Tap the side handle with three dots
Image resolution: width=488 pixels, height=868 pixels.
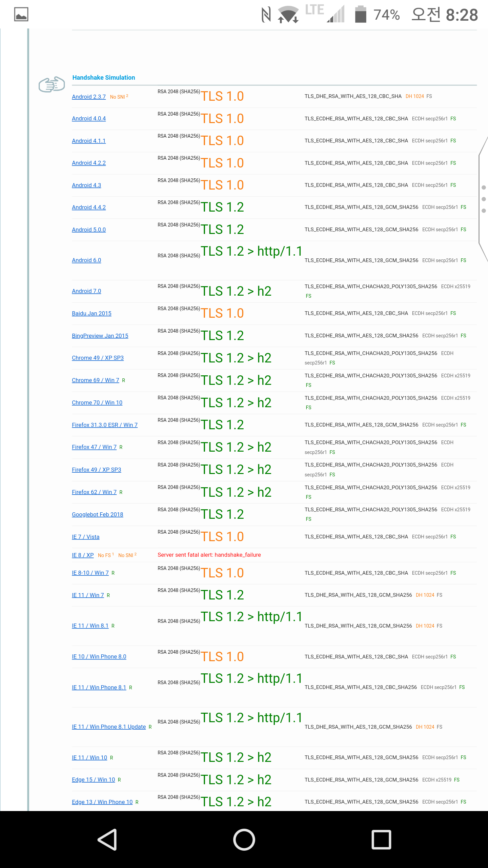tap(484, 199)
